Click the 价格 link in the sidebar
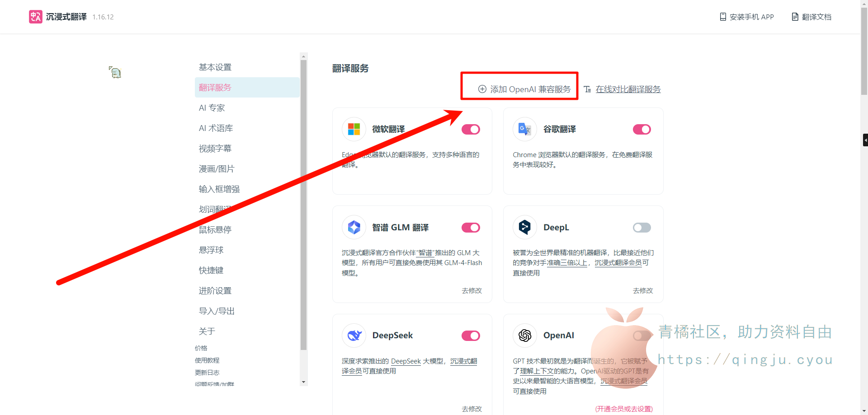The width and height of the screenshot is (868, 415). tap(201, 348)
